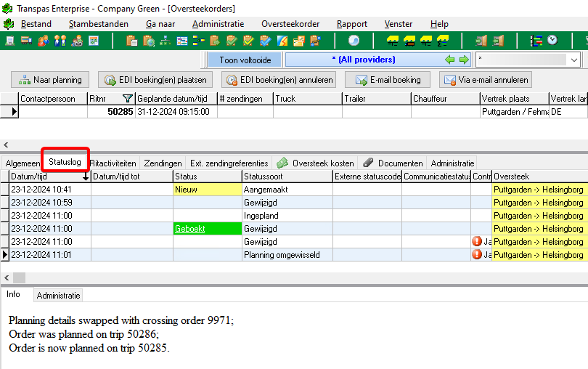The width and height of the screenshot is (588, 369).
Task: Open the dropdown next to the asterisk field
Action: [x=574, y=60]
